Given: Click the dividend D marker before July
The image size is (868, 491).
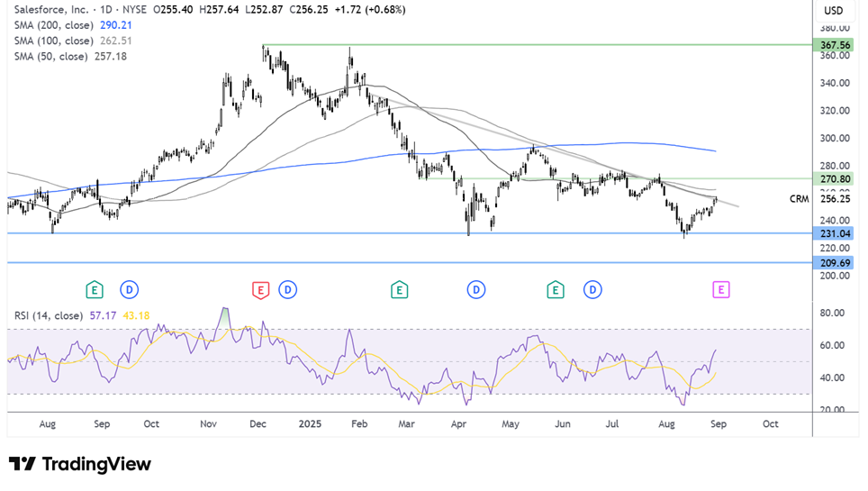Looking at the screenshot, I should click(592, 289).
